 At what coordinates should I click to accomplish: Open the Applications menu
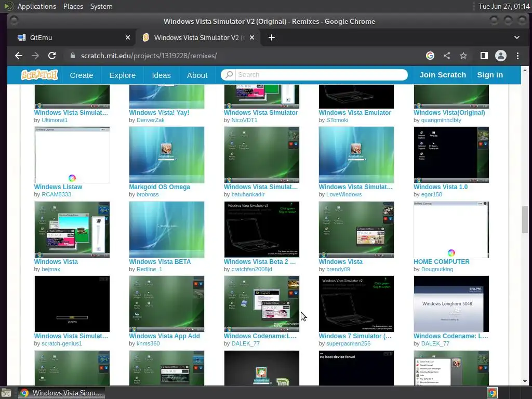[x=37, y=6]
